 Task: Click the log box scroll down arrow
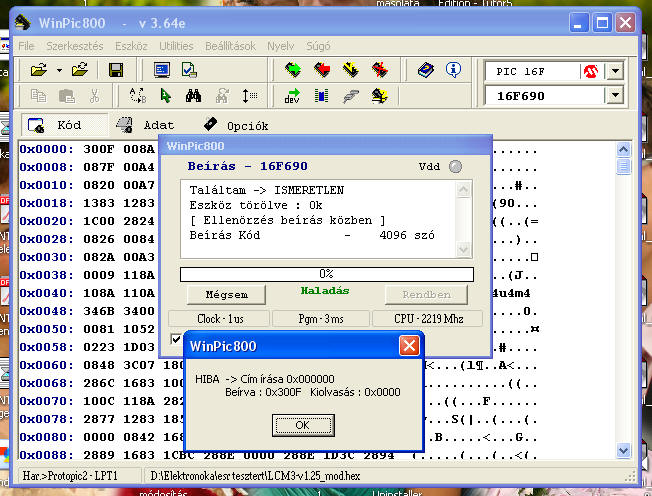coord(463,249)
